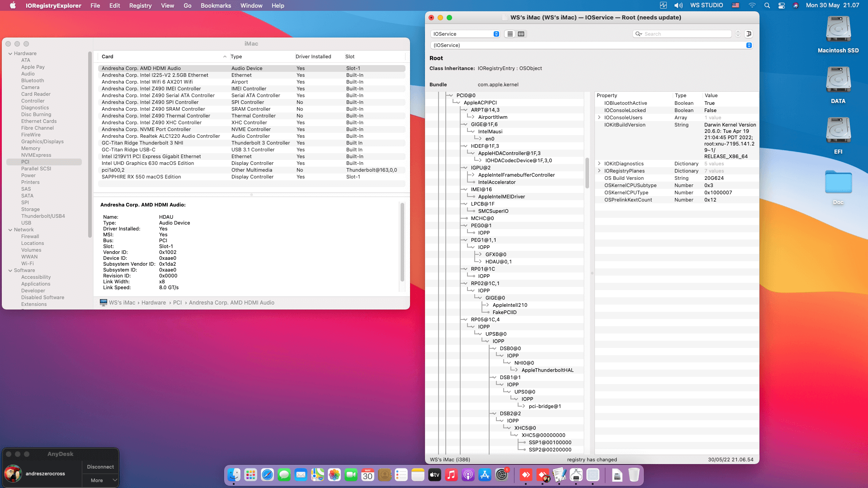Open the EFI drive on desktop
868x488 pixels.
click(838, 131)
